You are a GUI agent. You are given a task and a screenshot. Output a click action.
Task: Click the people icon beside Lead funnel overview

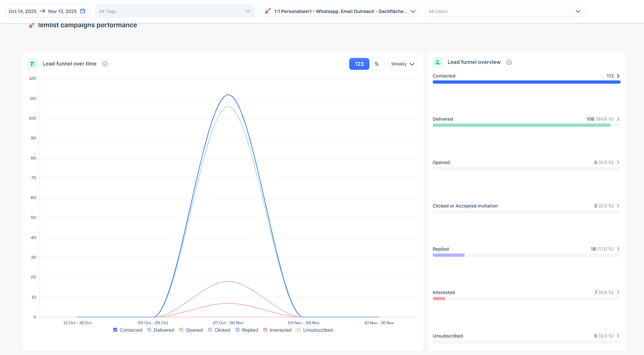(437, 62)
